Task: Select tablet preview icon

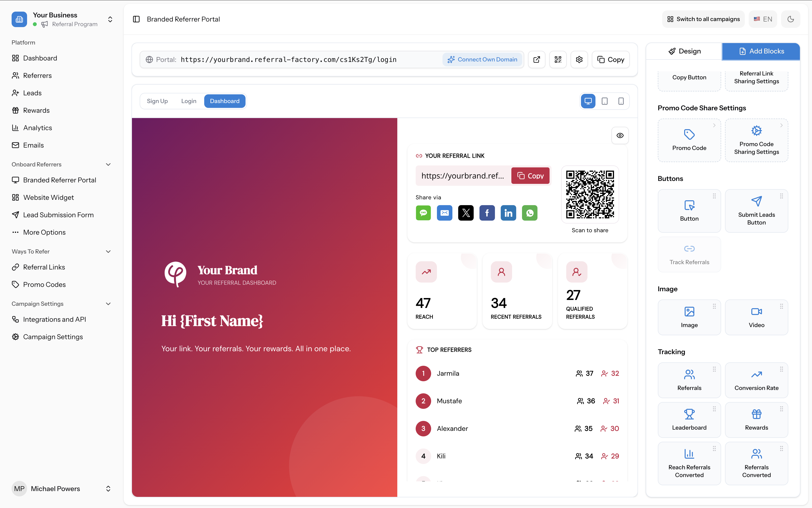Action: [605, 101]
